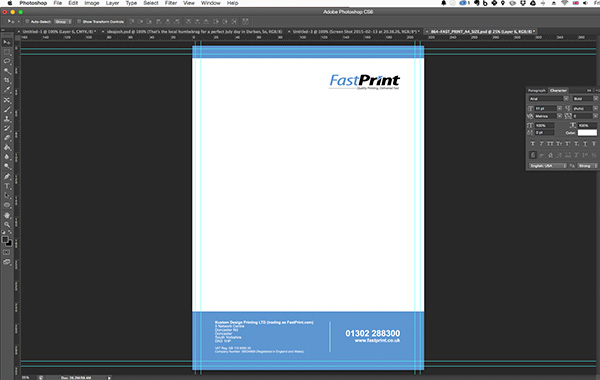The height and width of the screenshot is (380, 600).
Task: Open the Arial font family dropdown
Action: (x=548, y=99)
